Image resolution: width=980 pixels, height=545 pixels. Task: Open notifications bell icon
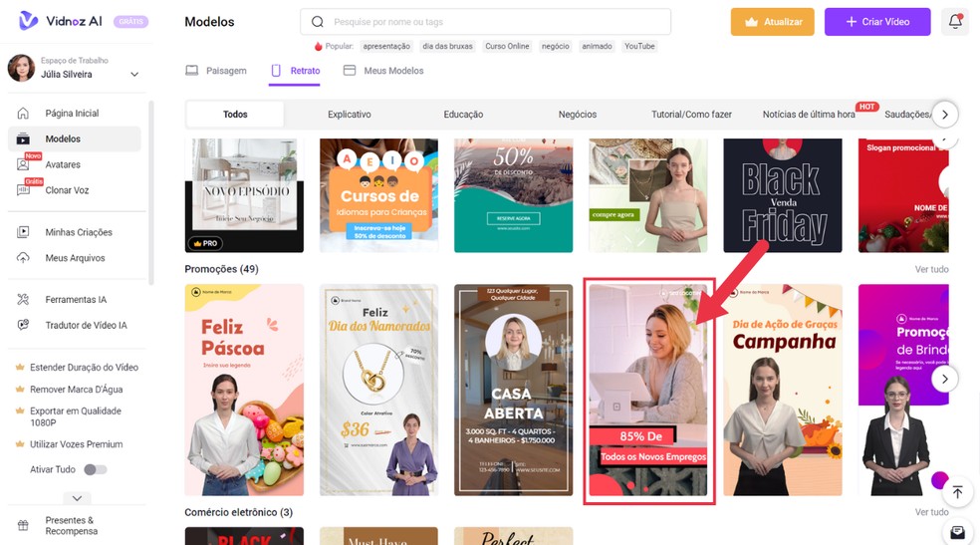(955, 21)
